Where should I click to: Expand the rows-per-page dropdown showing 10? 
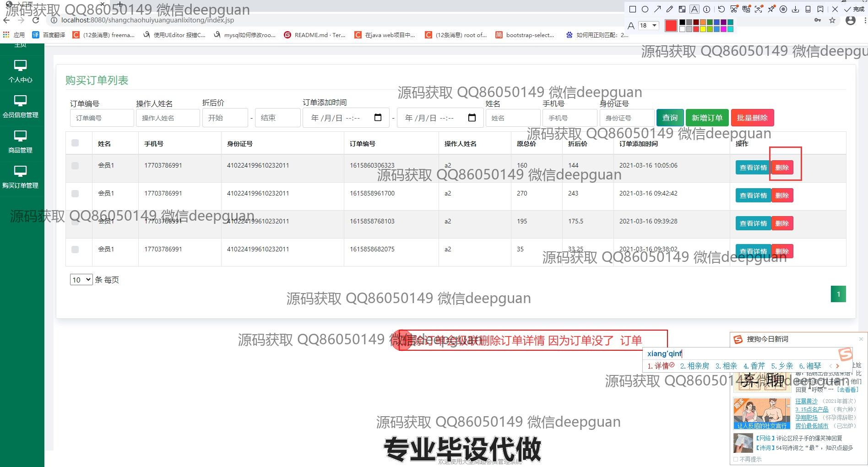point(81,280)
